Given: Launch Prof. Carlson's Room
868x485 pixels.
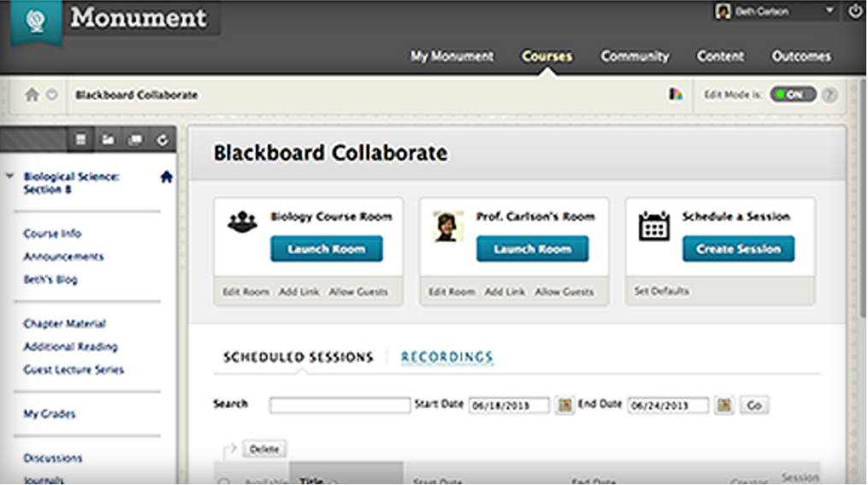Looking at the screenshot, I should 533,249.
